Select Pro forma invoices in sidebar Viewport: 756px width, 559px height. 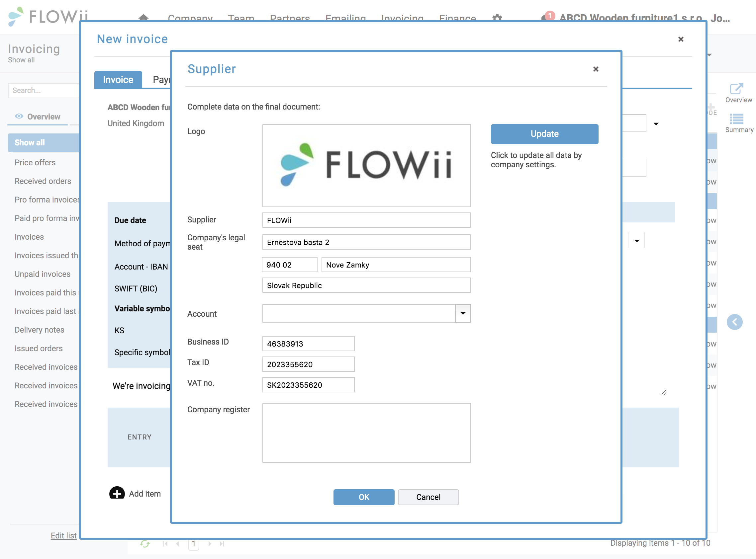(x=47, y=200)
